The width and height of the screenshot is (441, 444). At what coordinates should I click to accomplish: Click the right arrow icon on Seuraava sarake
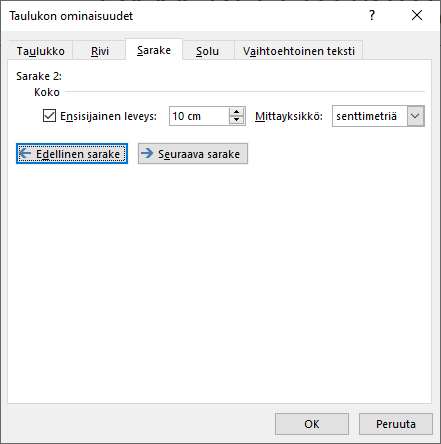coord(147,153)
